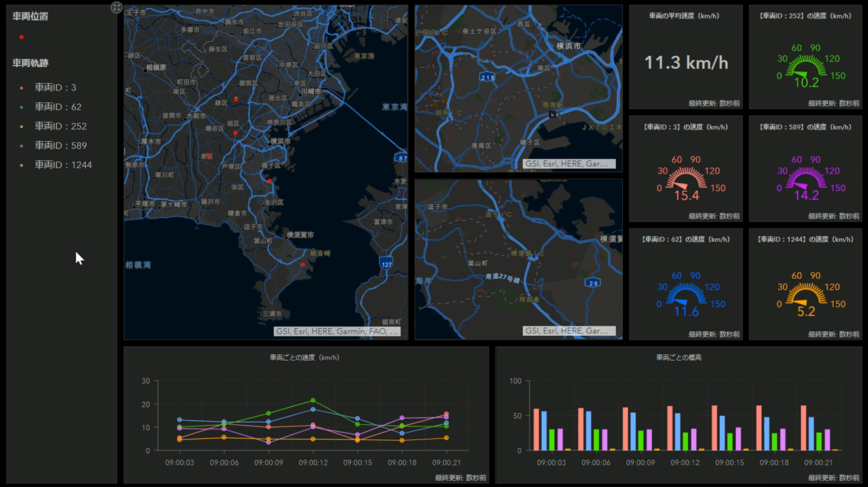Choose 車両ID：1244 in the track legend
Screen dimensions: 868x487
pyautogui.click(x=63, y=165)
